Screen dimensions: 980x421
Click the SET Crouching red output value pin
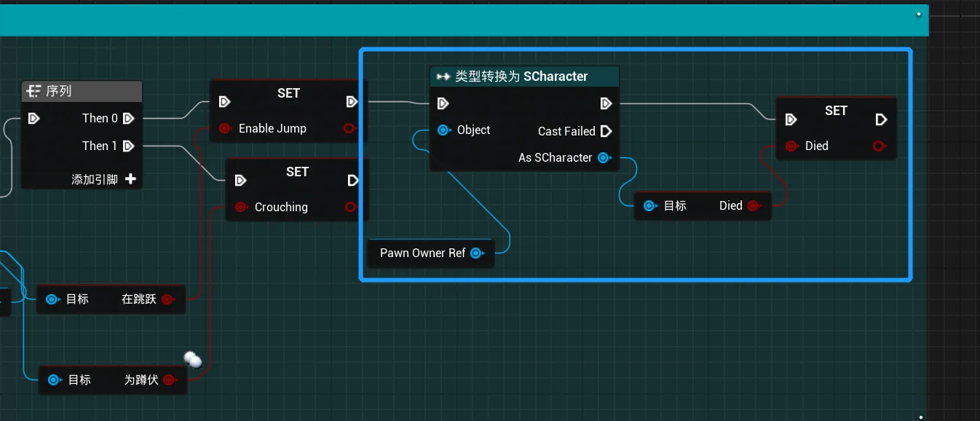(351, 207)
